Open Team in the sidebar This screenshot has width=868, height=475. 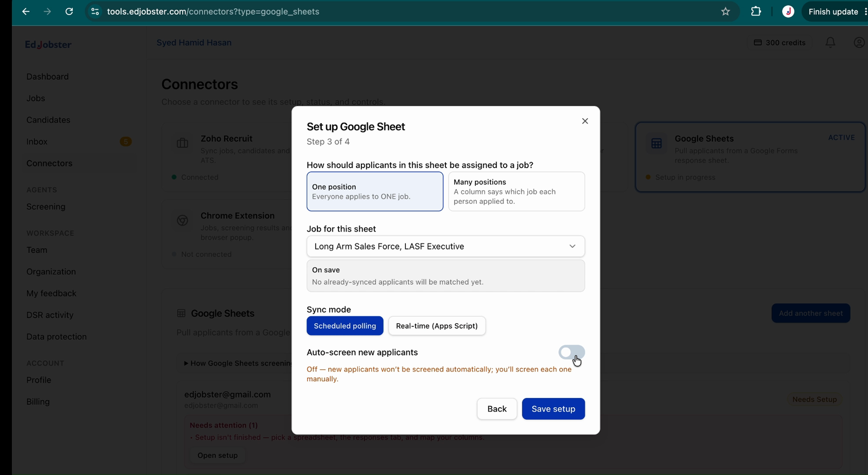37,250
